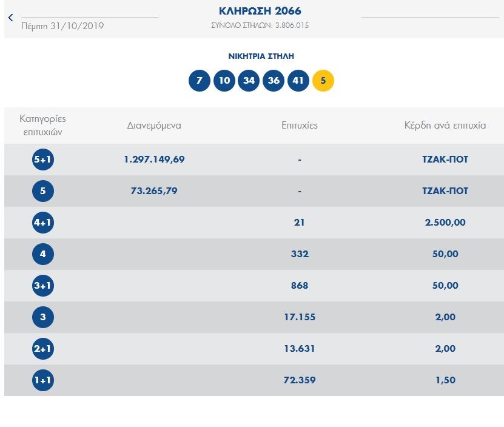Click winning number ball 36

[x=274, y=81]
